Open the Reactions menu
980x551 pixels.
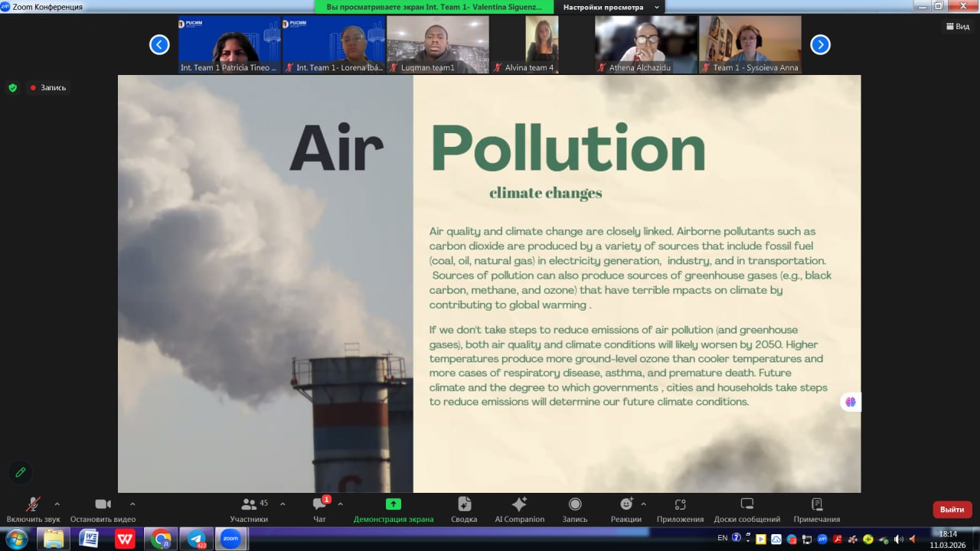(x=626, y=510)
